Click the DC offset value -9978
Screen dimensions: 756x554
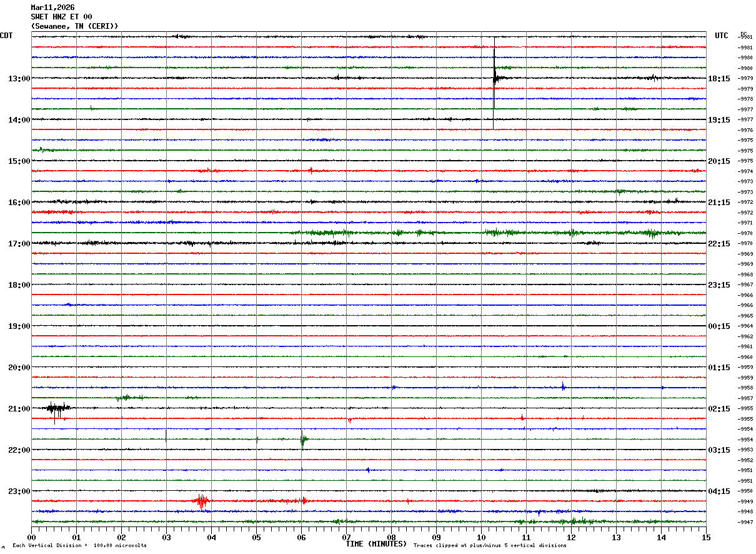click(745, 99)
